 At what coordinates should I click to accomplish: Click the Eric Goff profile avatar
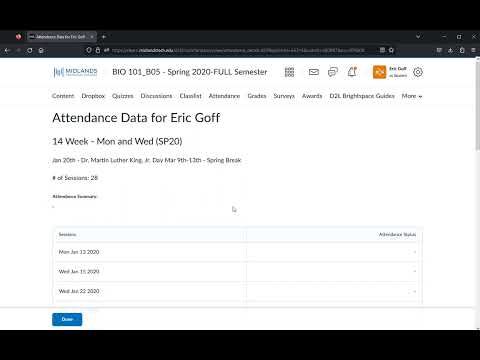coord(379,72)
